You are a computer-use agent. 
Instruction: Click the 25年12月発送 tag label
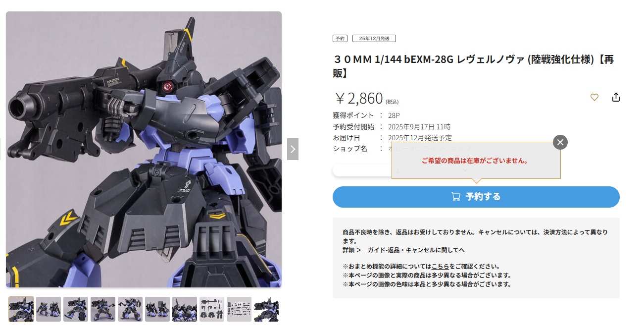[x=374, y=39]
